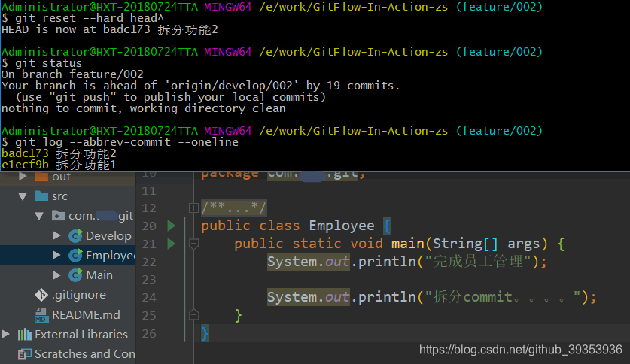Click the closing brace on line 26
Viewport: 630px width, 364px height.
click(205, 333)
